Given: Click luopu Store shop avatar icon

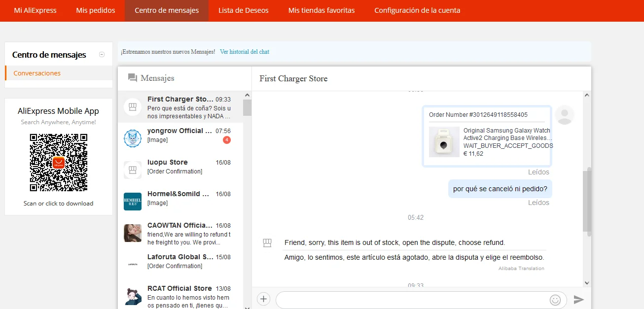Looking at the screenshot, I should 132,170.
